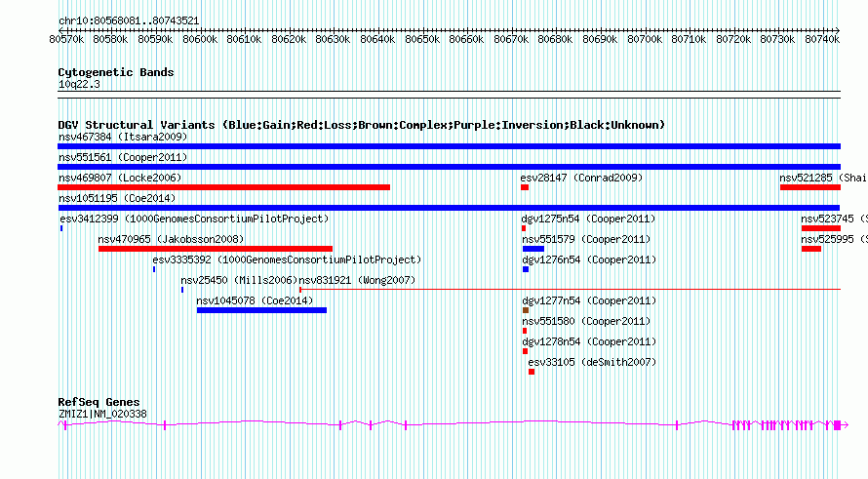Image resolution: width=868 pixels, height=479 pixels.
Task: Click the 80600k ruler tick label
Action: coord(200,39)
